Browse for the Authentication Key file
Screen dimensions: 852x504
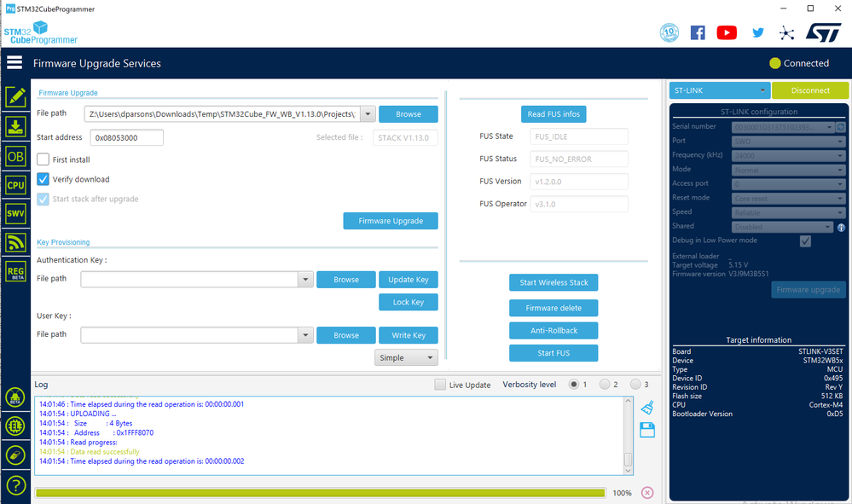click(x=346, y=279)
